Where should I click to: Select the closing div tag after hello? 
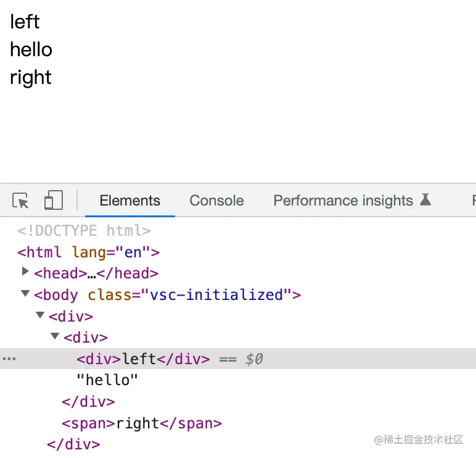click(x=88, y=402)
